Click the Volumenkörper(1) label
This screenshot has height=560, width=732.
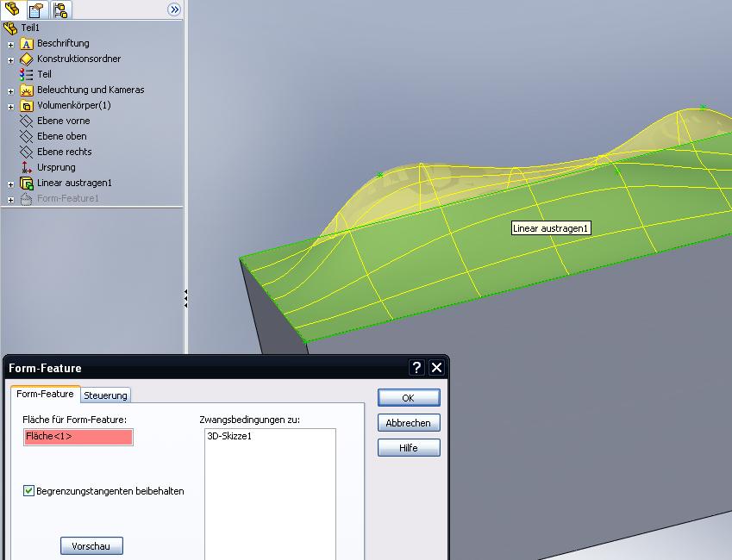[x=74, y=105]
